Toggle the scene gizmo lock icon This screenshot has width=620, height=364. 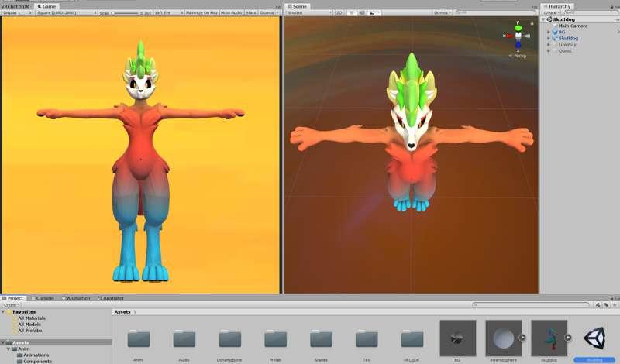tap(532, 24)
